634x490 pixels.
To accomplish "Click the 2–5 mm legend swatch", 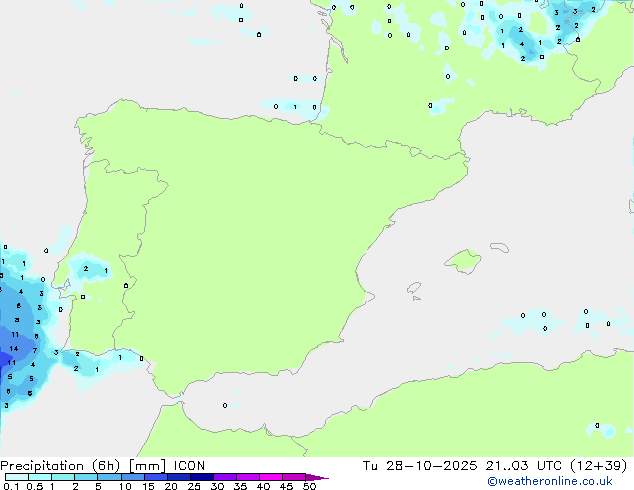I will point(86,477).
